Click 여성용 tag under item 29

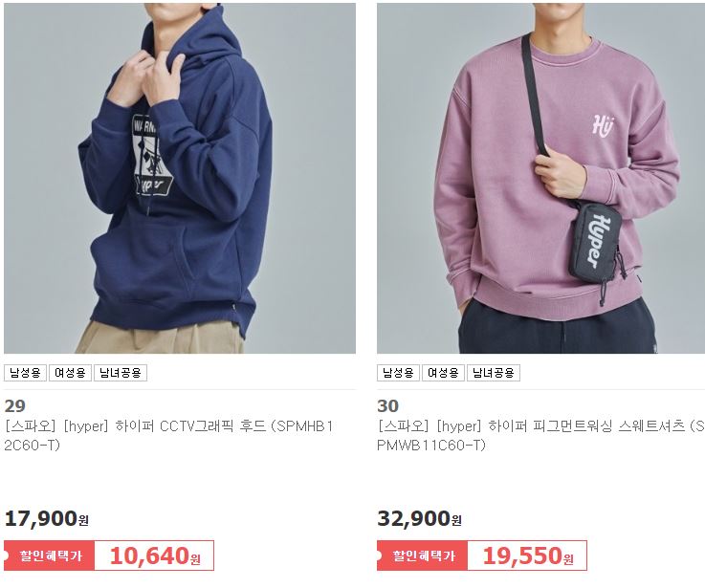[x=70, y=373]
